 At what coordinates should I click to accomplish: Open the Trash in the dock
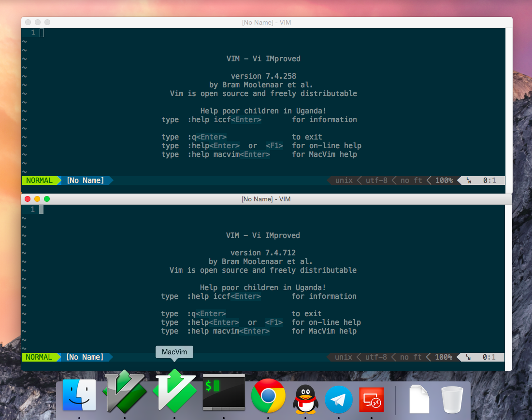(452, 400)
